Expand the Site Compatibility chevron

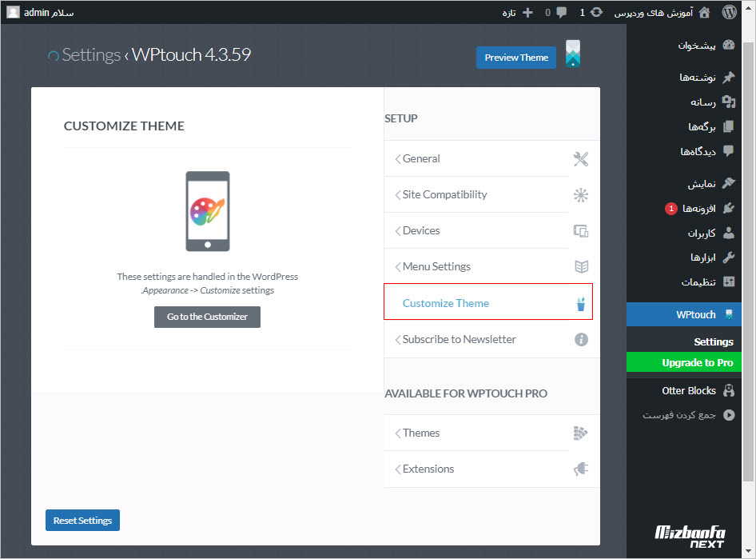click(x=398, y=195)
